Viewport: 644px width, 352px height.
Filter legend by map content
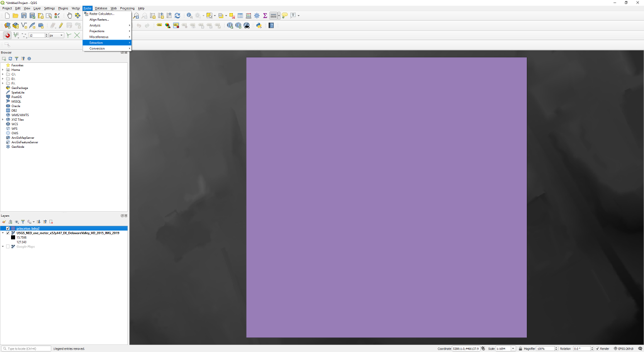point(23,222)
